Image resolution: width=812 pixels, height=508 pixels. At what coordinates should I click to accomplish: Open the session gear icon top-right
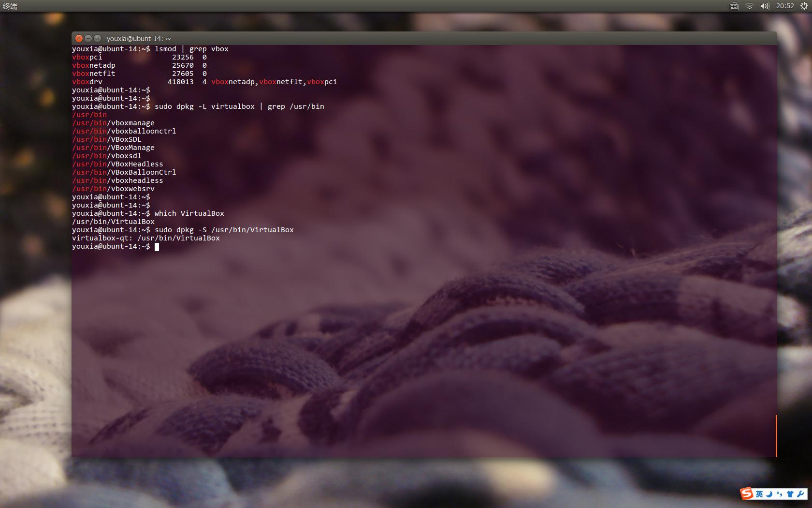(x=803, y=6)
